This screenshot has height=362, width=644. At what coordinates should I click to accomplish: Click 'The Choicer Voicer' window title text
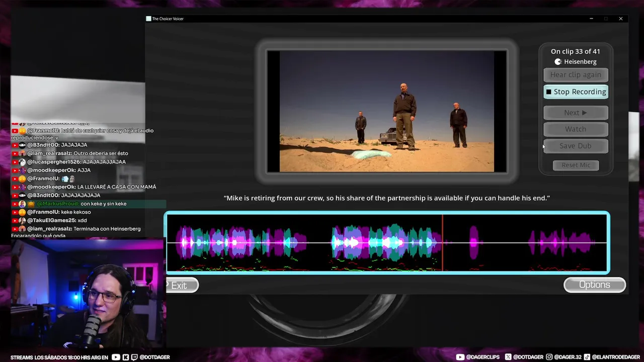[168, 19]
